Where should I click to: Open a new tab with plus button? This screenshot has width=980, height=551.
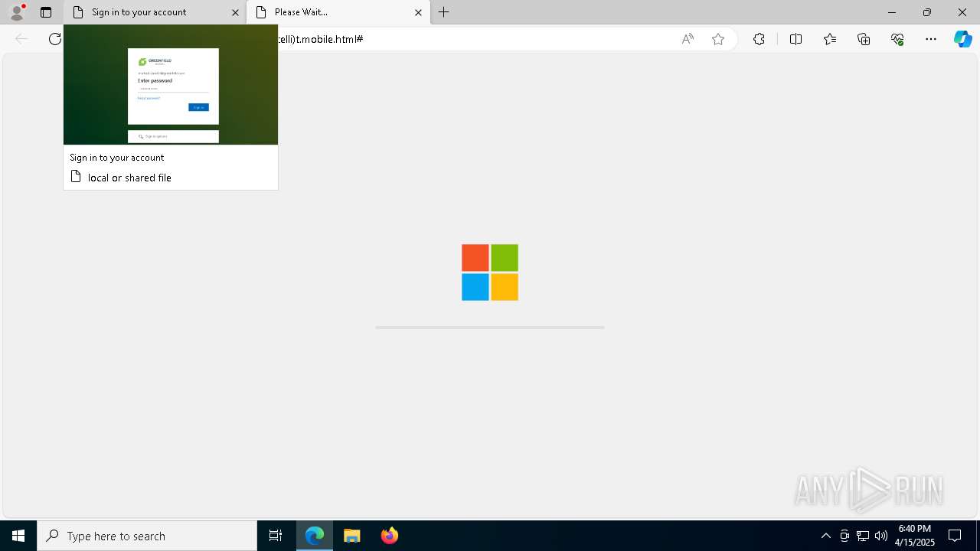coord(444,12)
